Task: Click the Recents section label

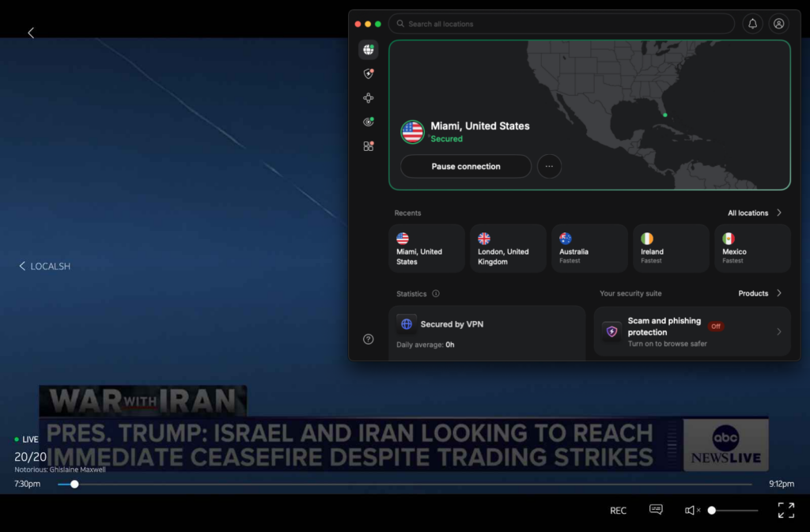Action: pos(407,213)
